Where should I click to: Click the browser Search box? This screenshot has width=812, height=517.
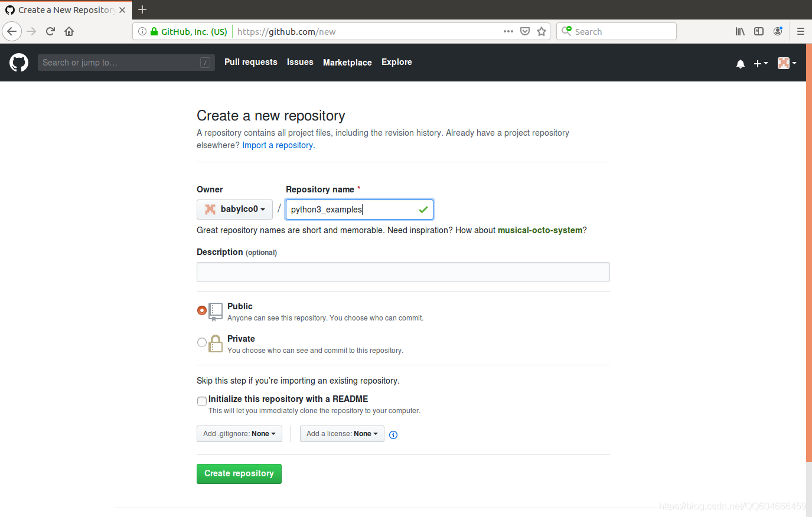pos(617,31)
